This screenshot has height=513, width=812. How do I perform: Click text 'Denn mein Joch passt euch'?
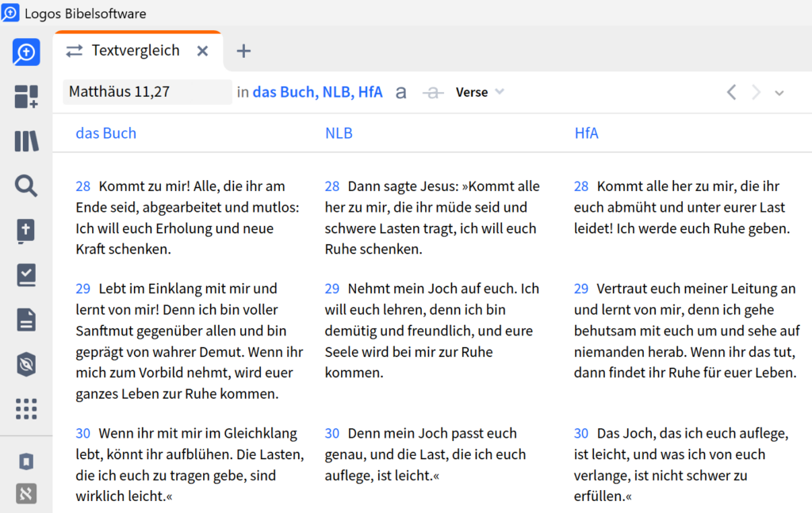432,433
